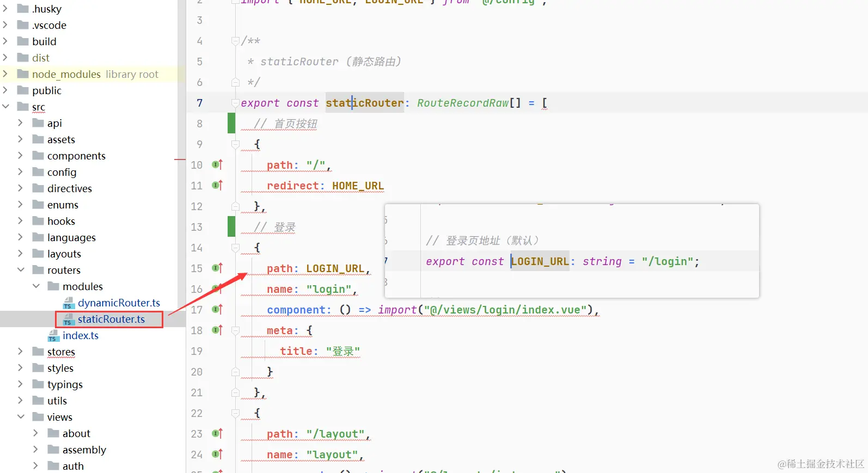Collapse the routers folder chevron
The width and height of the screenshot is (868, 473).
coord(21,270)
